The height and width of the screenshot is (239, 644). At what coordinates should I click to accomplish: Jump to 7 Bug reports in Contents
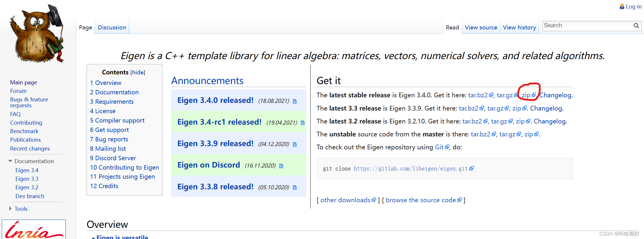coord(109,139)
